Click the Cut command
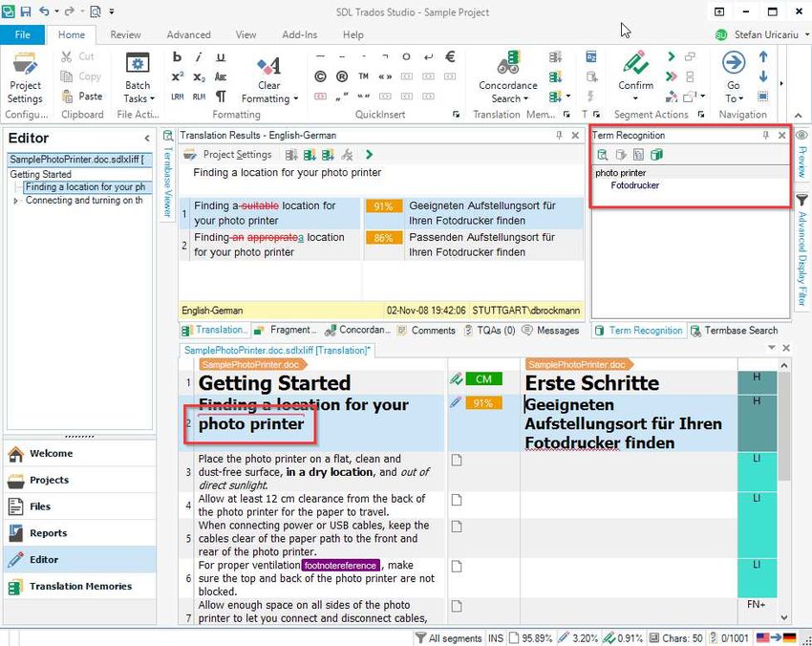The image size is (812, 646). tap(77, 56)
